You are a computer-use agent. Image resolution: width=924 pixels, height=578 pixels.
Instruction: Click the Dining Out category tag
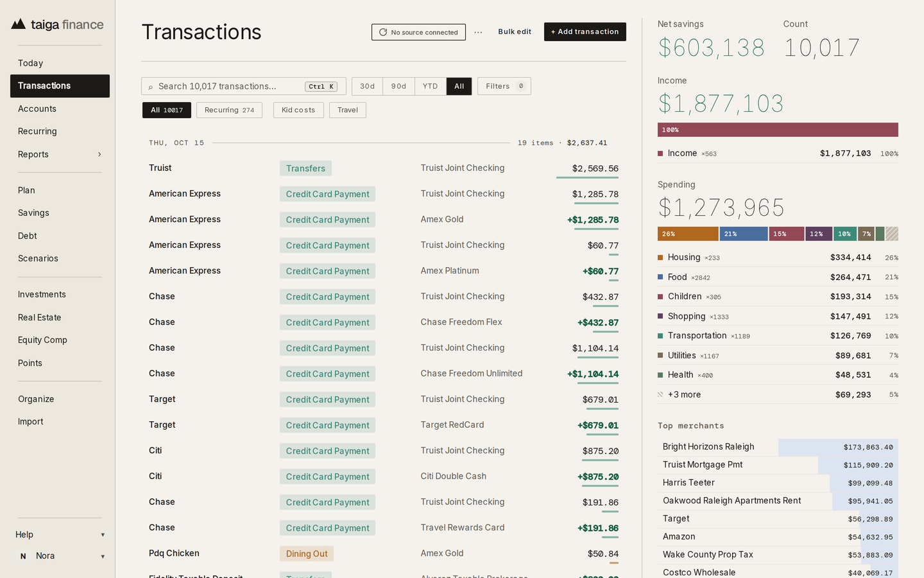[x=307, y=554]
